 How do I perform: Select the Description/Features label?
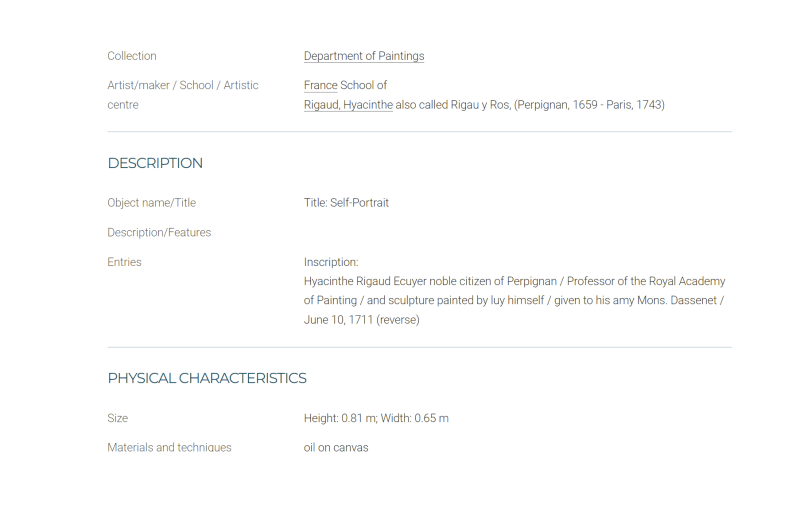(159, 233)
